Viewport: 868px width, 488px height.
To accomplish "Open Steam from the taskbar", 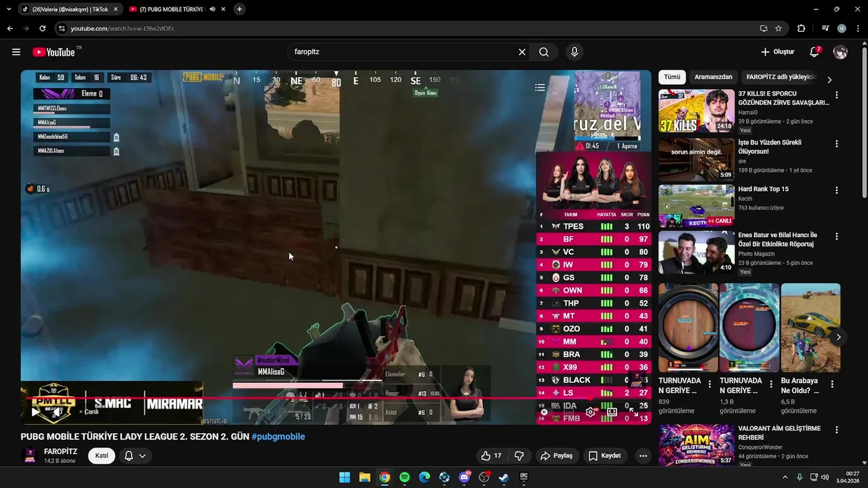I will coord(504,477).
